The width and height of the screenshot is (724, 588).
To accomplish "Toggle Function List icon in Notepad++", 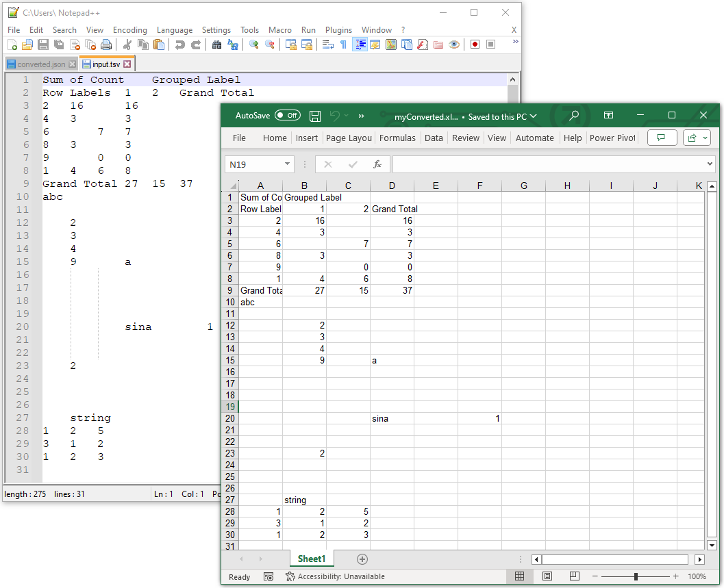I will (x=423, y=44).
